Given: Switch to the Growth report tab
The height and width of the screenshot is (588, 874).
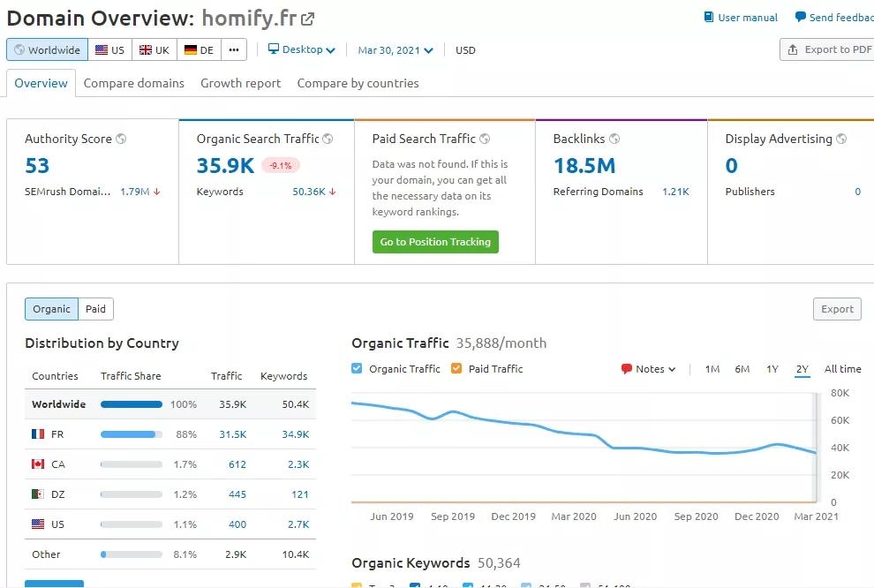Looking at the screenshot, I should (240, 83).
